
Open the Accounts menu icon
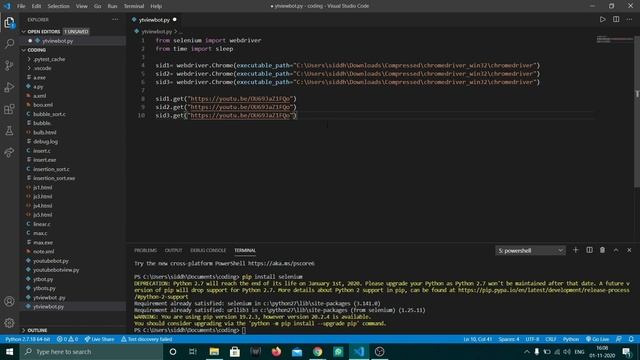tap(9, 301)
